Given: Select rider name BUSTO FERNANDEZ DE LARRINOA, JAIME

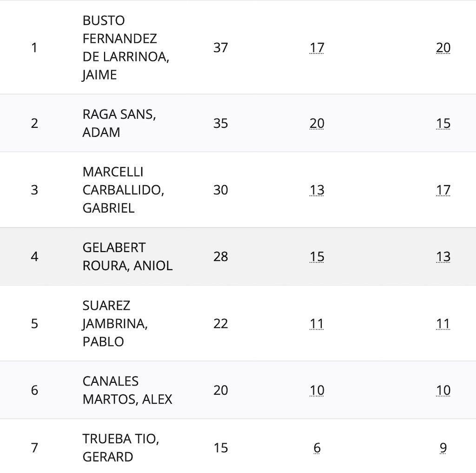Looking at the screenshot, I should [x=126, y=48].
